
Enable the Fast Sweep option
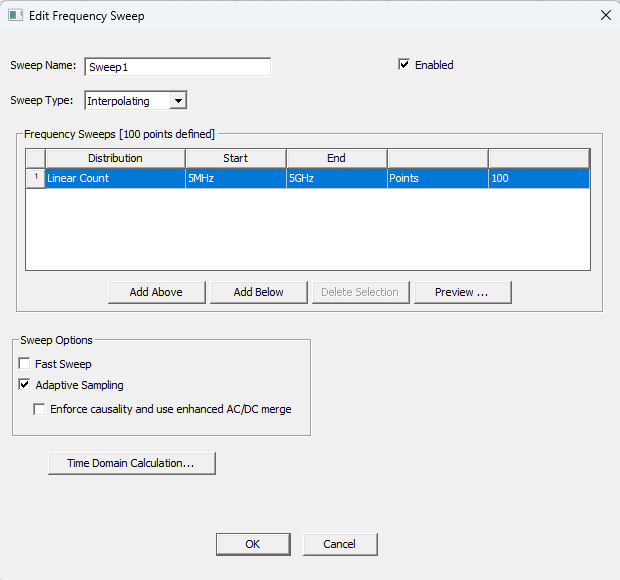(25, 364)
